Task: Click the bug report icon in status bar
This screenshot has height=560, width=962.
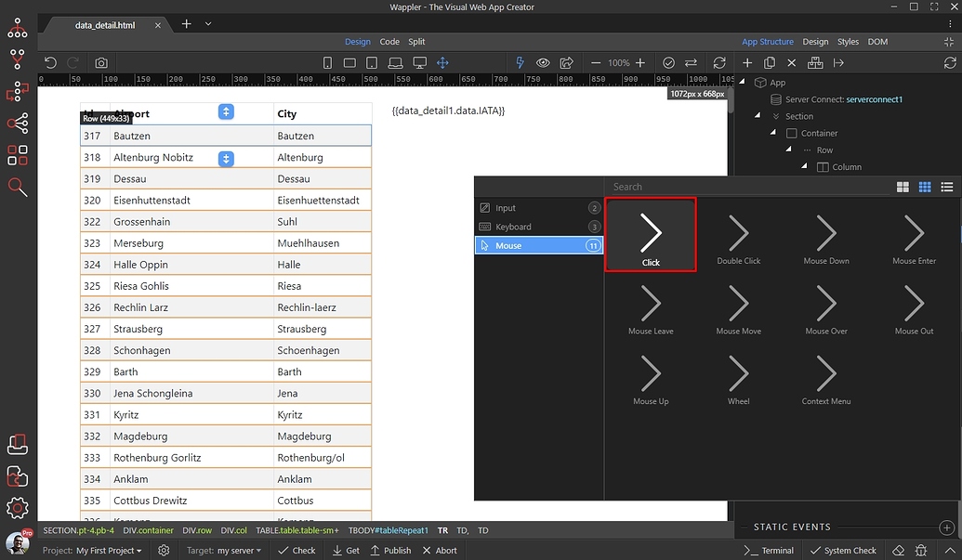Action: pos(920,551)
